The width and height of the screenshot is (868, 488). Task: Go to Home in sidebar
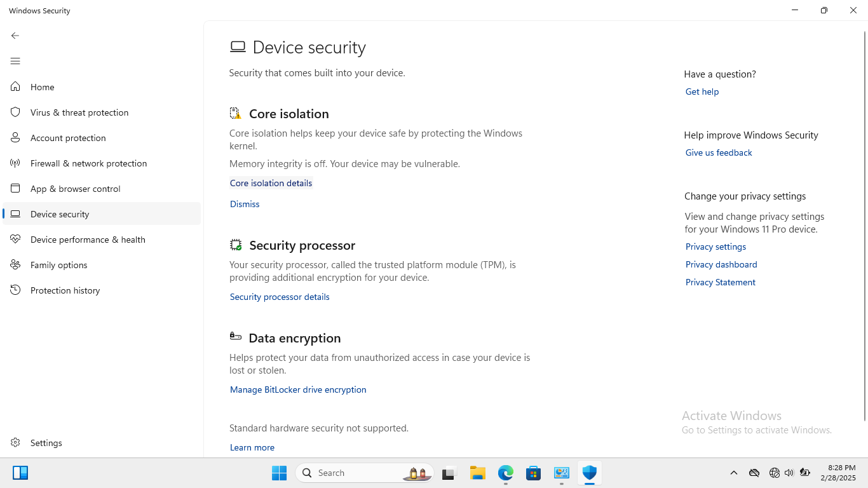[x=42, y=87]
